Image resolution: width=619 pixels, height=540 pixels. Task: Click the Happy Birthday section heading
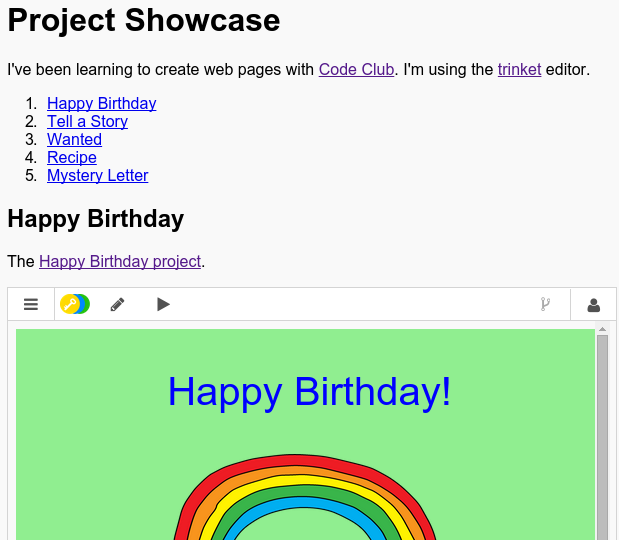coord(96,219)
